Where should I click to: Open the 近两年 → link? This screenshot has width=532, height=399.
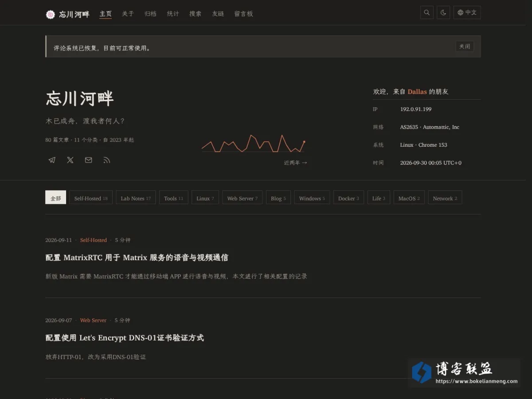point(296,163)
